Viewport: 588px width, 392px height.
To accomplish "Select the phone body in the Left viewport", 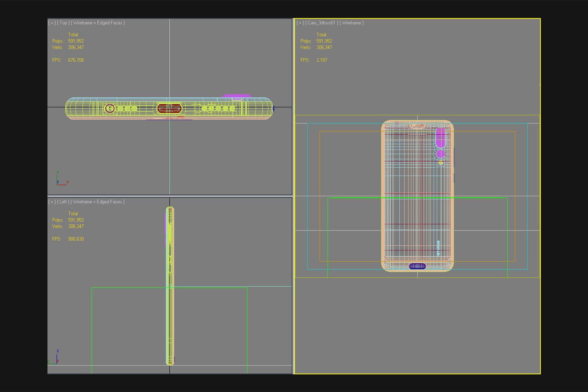I will [x=170, y=286].
